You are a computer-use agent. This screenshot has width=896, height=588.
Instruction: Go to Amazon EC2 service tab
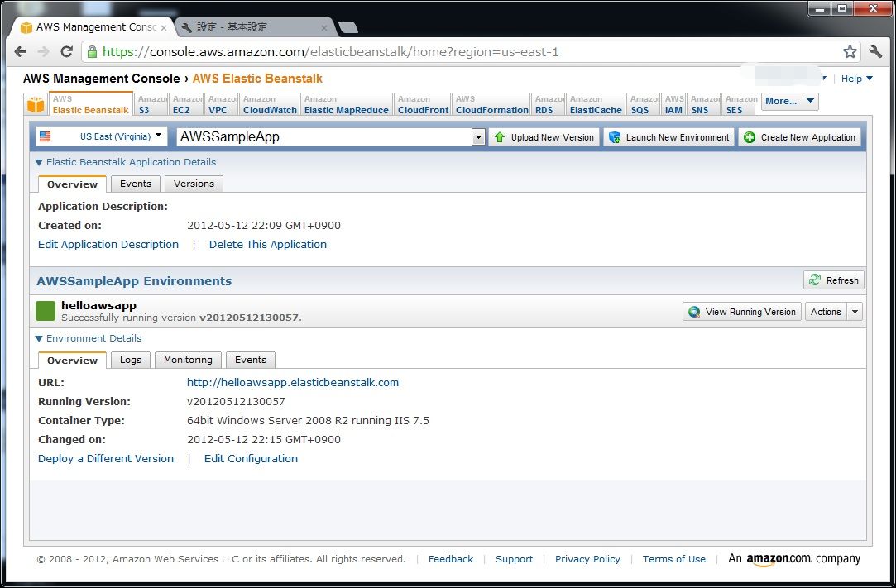click(188, 104)
